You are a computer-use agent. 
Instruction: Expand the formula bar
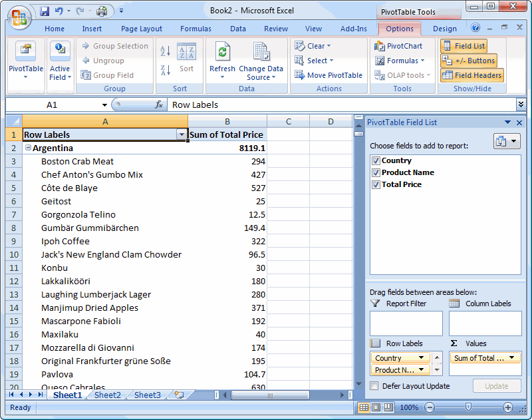click(x=521, y=105)
